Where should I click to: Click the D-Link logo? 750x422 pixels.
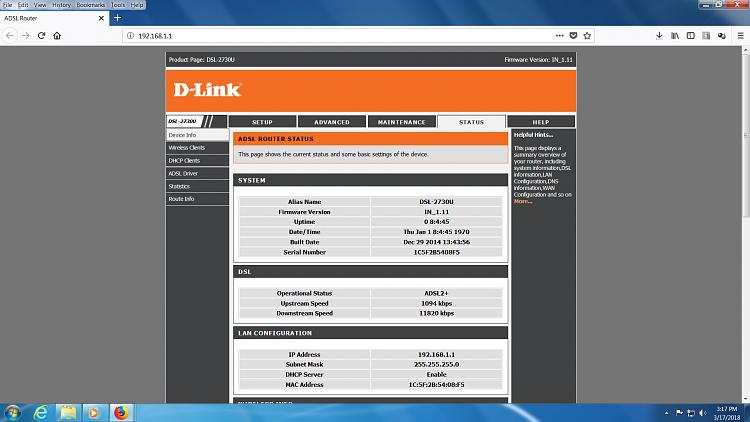pyautogui.click(x=208, y=89)
